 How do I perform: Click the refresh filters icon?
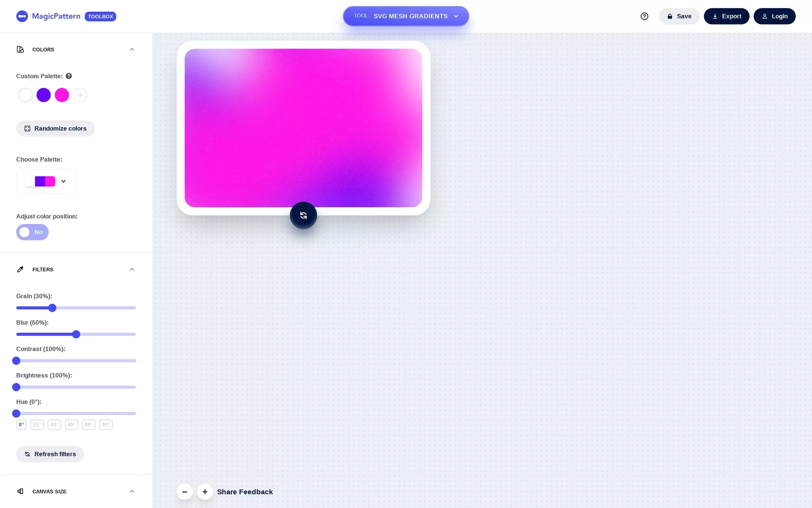[x=27, y=454]
